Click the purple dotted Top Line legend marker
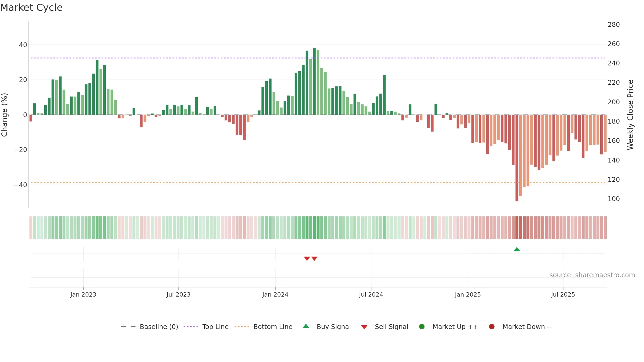644x362 pixels. [x=191, y=327]
